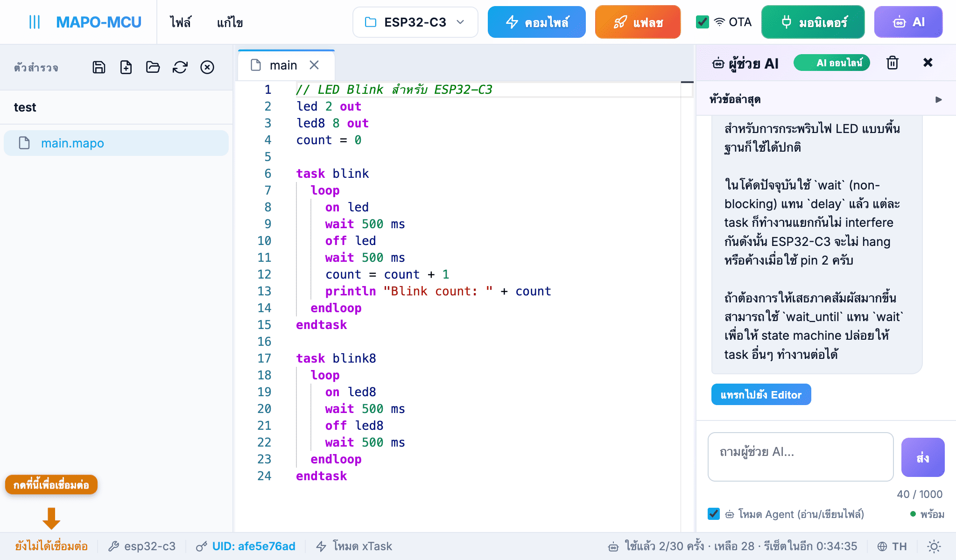Click the purple AI button in toolbar
Screen dimensions: 956x560
[908, 22]
